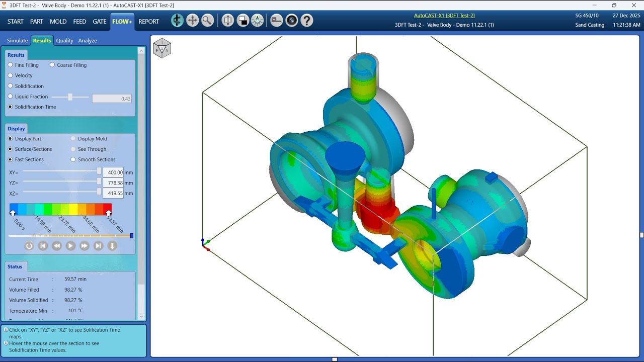Jump to last frame of animation
644x362 pixels.
tap(99, 246)
